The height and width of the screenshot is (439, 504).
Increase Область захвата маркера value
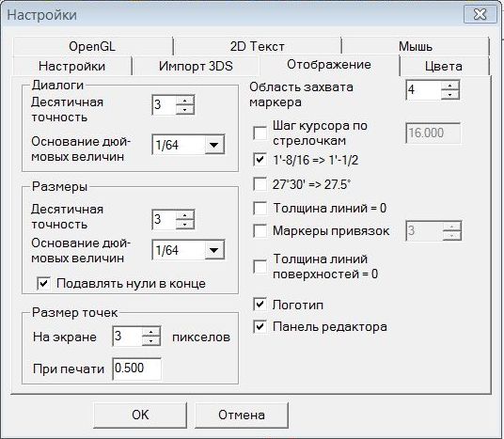pyautogui.click(x=450, y=86)
